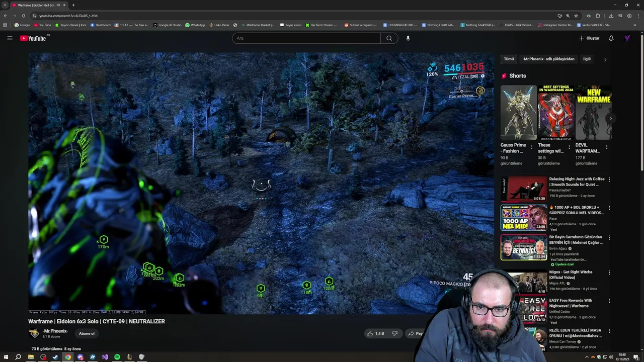Open Visual Studio from the taskbar

105,357
